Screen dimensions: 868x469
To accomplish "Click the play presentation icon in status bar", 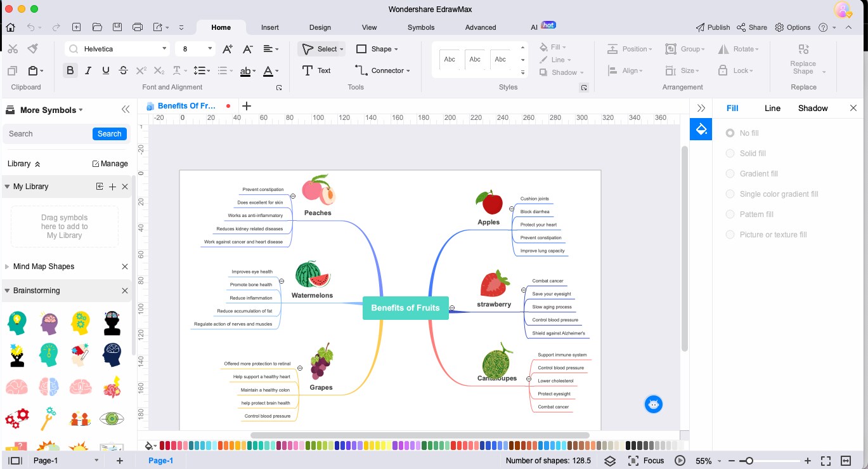I will pyautogui.click(x=680, y=461).
